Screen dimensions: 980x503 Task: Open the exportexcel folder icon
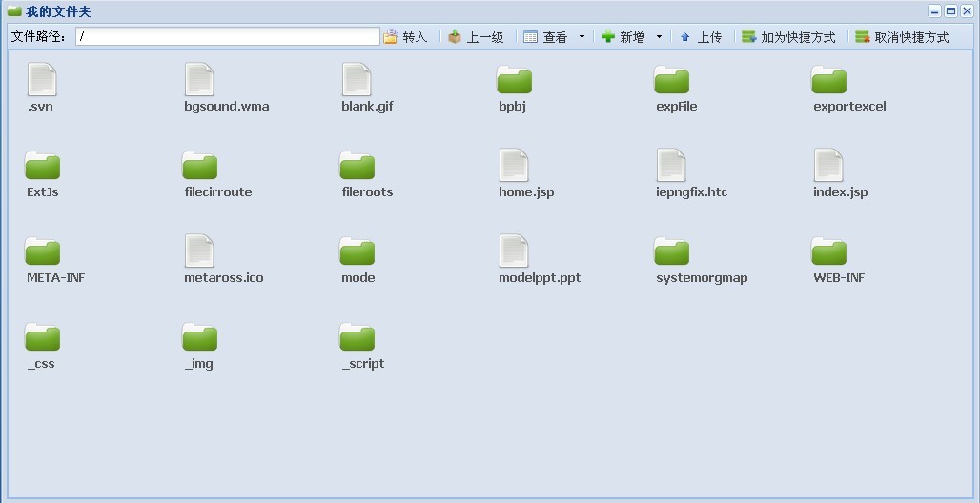[829, 80]
